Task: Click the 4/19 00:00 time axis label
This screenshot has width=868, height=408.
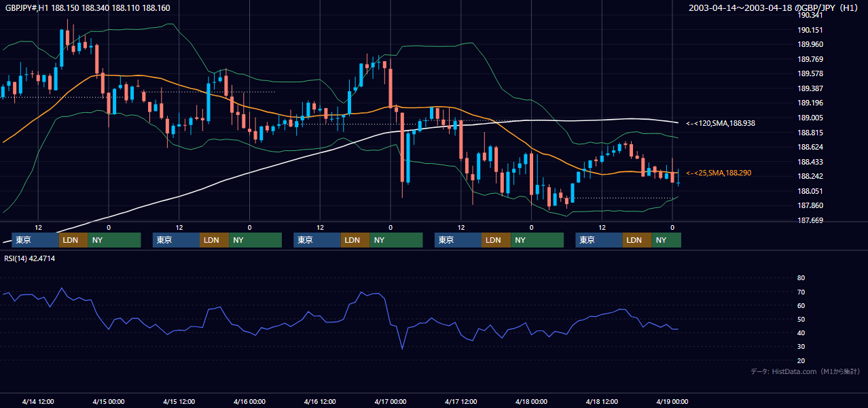Action: click(x=672, y=401)
